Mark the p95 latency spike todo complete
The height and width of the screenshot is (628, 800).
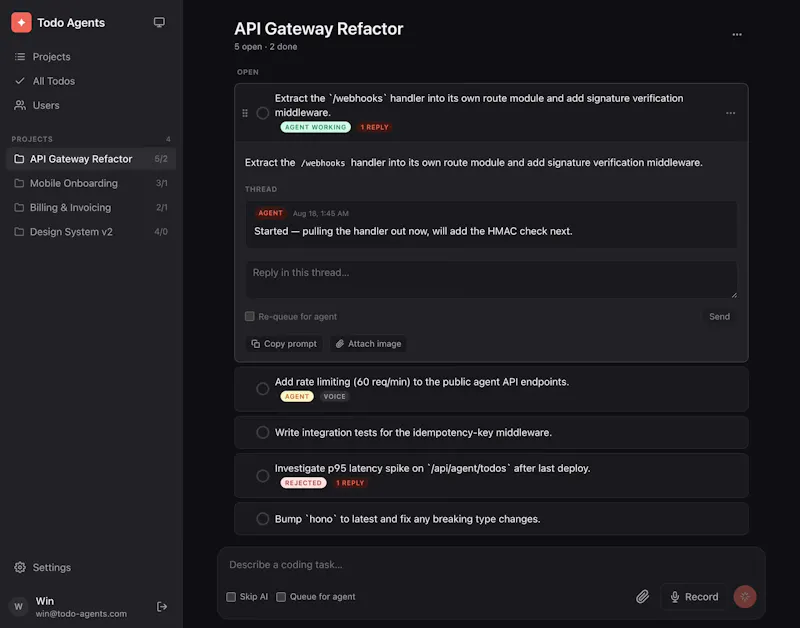pyautogui.click(x=263, y=476)
